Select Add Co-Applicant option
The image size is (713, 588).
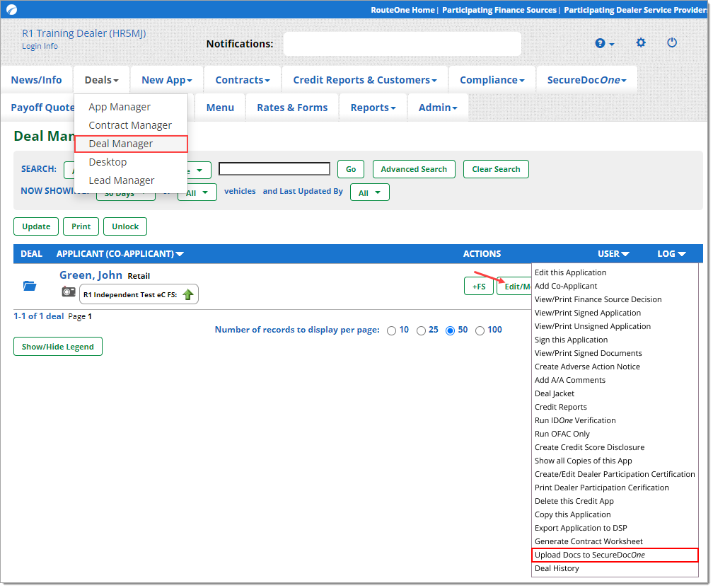(567, 287)
